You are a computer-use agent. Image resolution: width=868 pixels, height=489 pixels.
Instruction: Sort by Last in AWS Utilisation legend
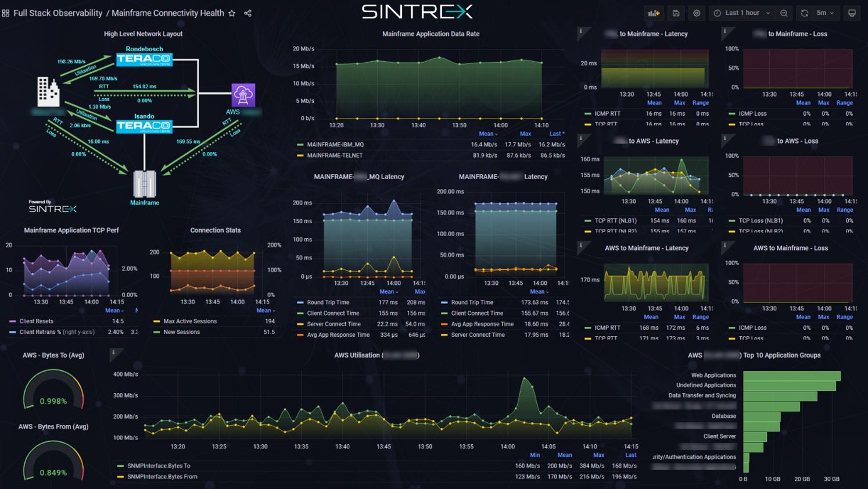click(x=631, y=455)
